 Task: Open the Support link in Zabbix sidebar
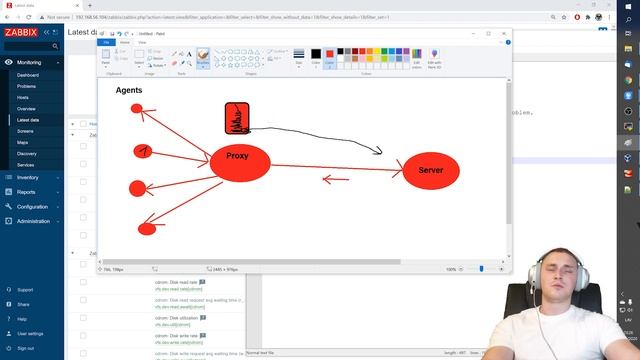coord(25,290)
